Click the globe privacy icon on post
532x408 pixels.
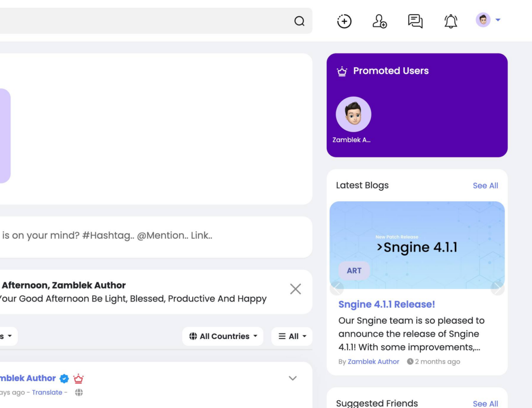click(79, 392)
